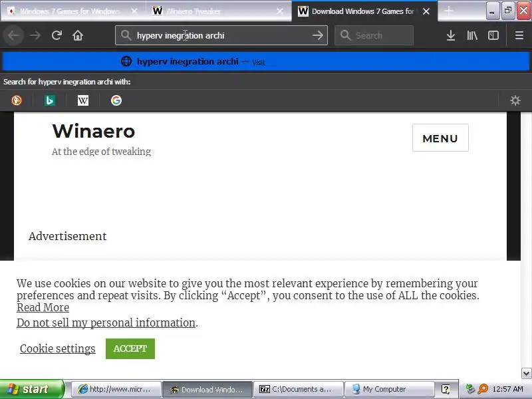The width and height of the screenshot is (532, 399).
Task: Open the Downloads panel icon
Action: click(451, 35)
